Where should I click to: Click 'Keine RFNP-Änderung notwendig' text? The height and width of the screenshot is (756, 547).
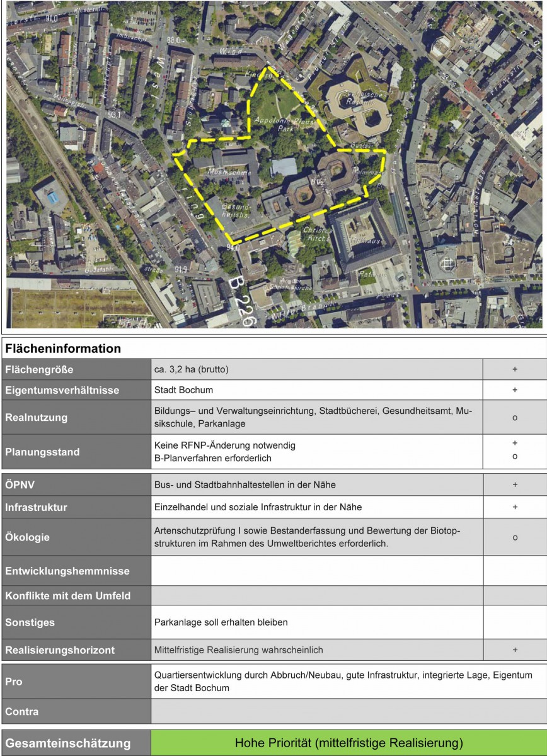[224, 445]
